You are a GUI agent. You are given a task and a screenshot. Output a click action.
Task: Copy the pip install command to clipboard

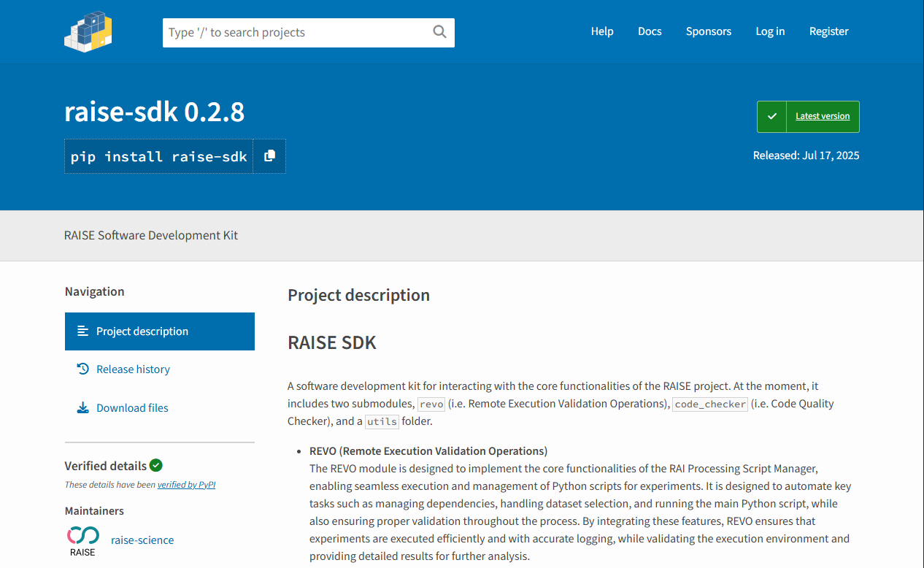click(x=269, y=156)
